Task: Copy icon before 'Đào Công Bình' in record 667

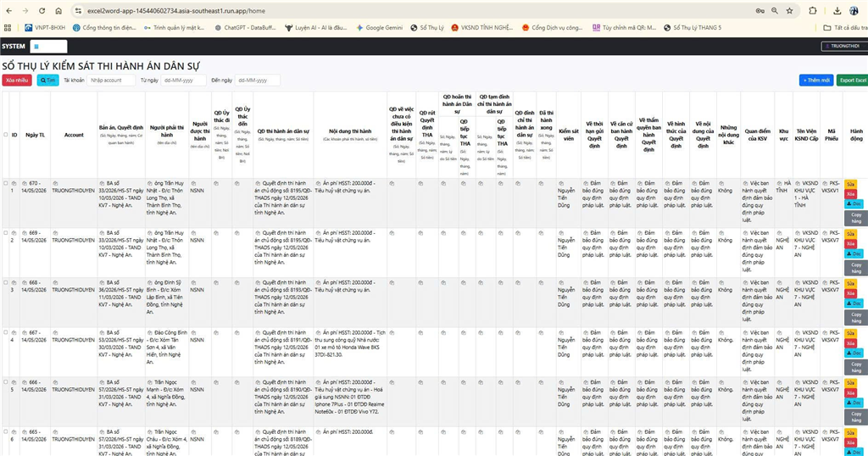Action: (x=149, y=332)
